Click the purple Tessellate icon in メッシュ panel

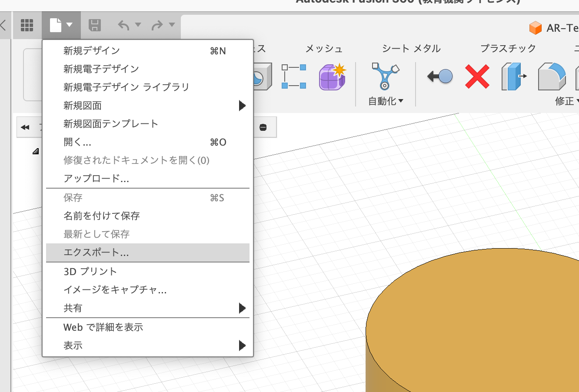pos(332,76)
